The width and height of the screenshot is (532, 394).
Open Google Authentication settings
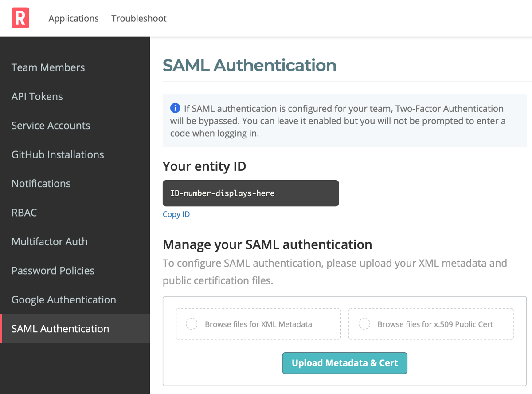[x=63, y=299]
